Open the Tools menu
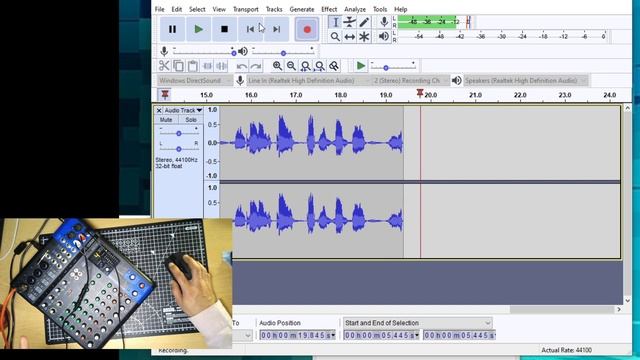Screen dimensions: 640x360 (380, 9)
